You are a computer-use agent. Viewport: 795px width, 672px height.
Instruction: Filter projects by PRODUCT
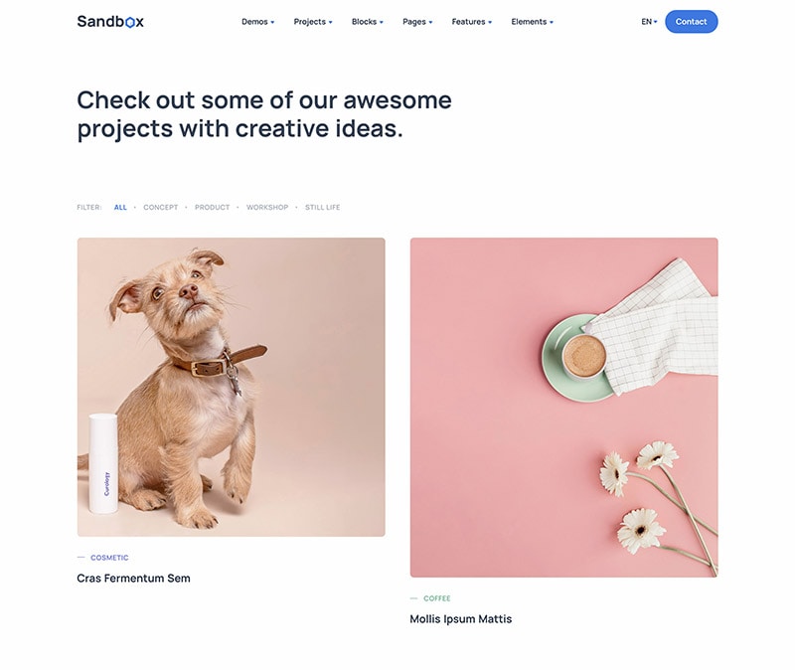tap(212, 208)
